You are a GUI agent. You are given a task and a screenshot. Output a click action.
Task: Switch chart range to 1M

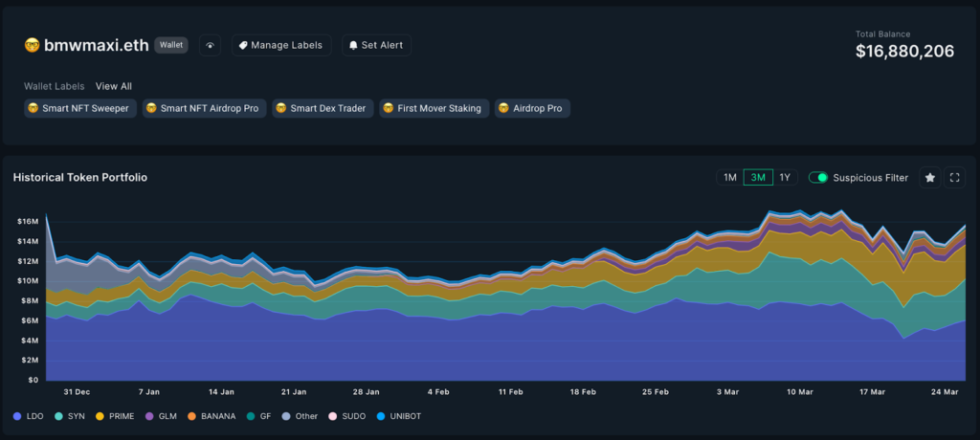point(729,177)
